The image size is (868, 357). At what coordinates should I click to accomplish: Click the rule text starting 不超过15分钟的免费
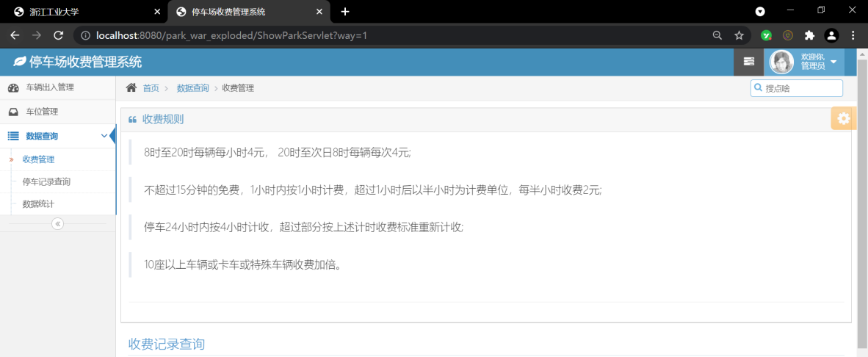372,190
